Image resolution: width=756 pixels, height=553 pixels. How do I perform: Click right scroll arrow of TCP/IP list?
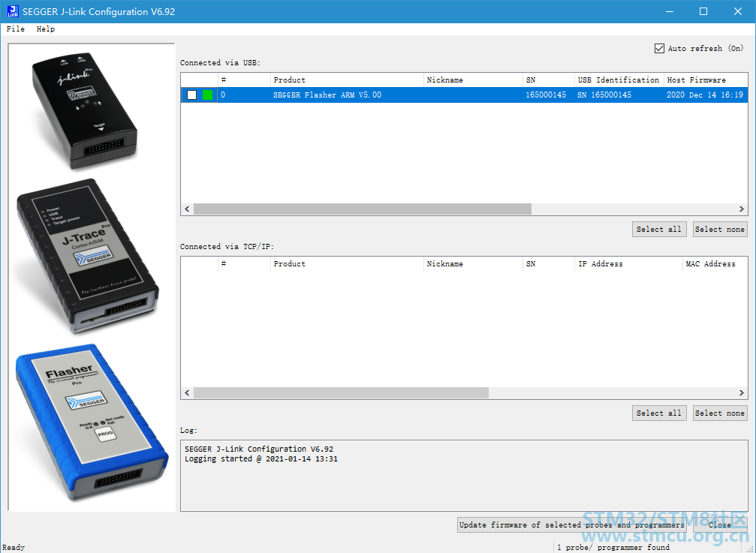click(742, 393)
